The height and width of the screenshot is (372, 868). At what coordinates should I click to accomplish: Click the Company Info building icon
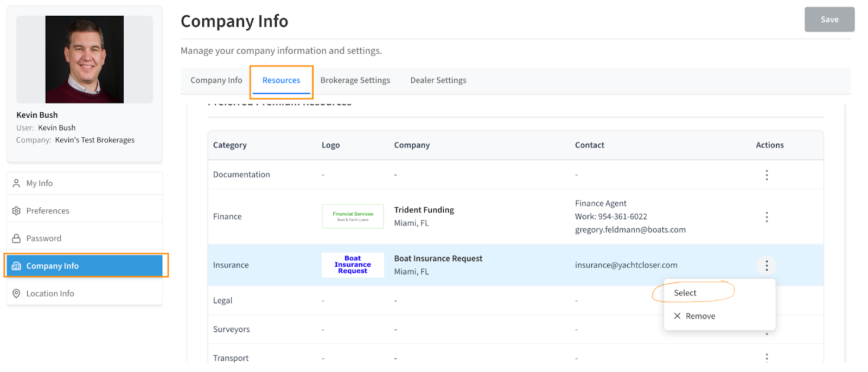(x=16, y=266)
